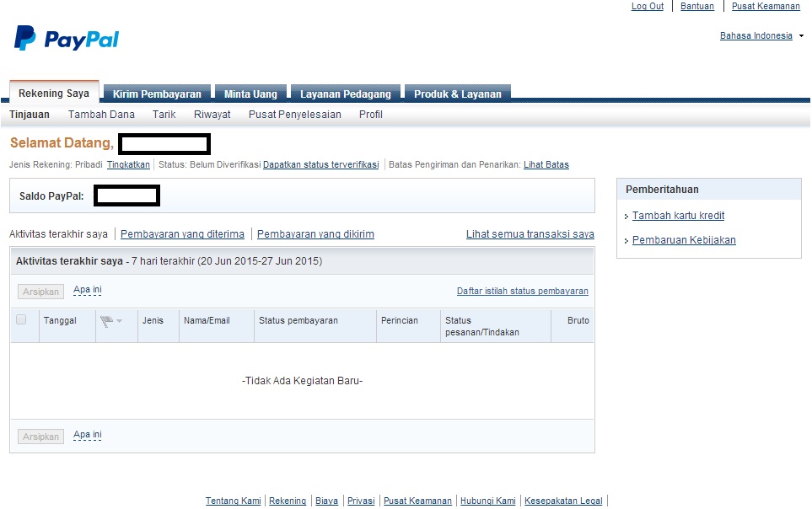Open Produk & Layanan tab
This screenshot has width=812, height=509.
(458, 94)
